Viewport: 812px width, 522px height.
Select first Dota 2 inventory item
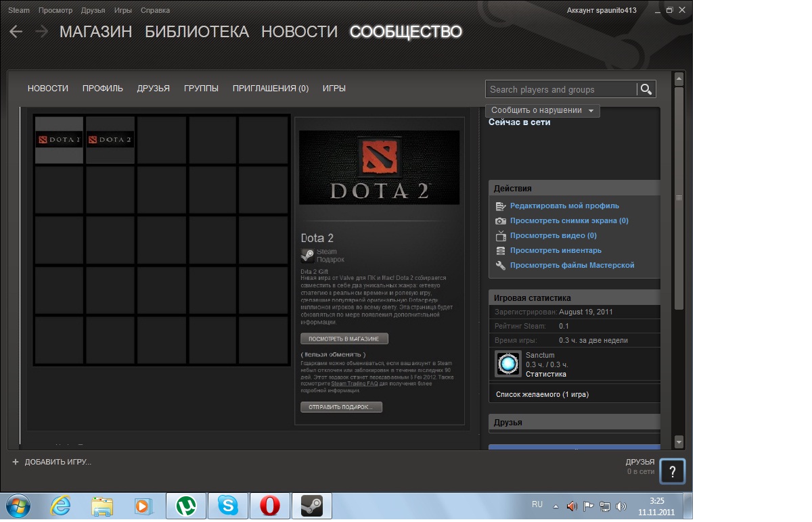[x=59, y=139]
